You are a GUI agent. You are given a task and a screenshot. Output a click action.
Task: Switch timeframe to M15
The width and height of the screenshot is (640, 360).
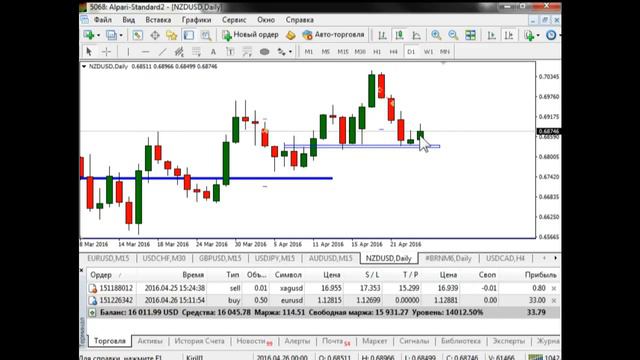[x=343, y=52]
